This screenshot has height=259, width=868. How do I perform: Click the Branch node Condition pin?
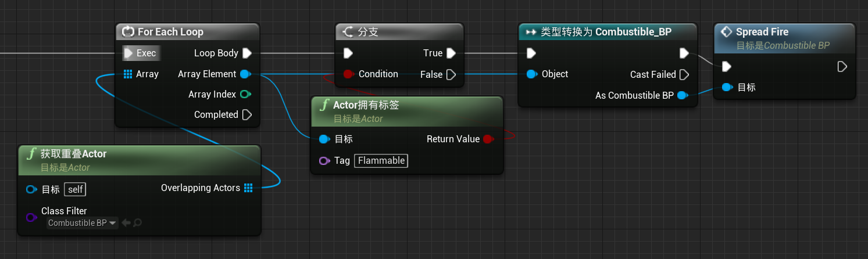click(x=348, y=74)
